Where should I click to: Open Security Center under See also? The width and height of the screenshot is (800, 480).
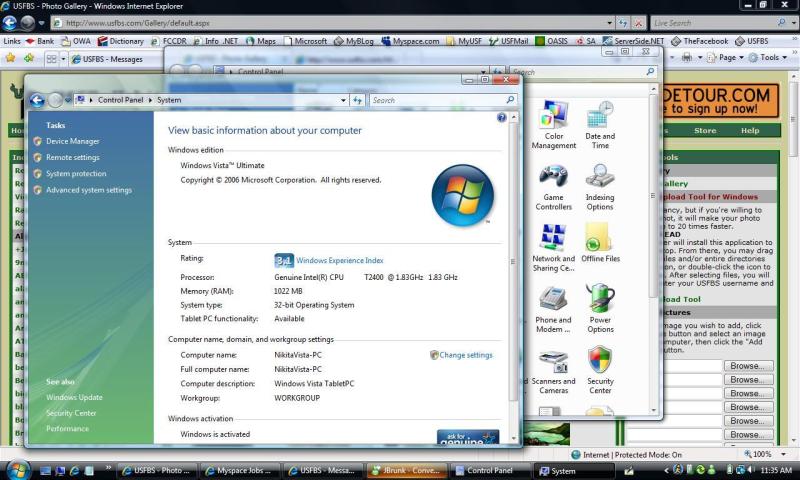tap(71, 413)
